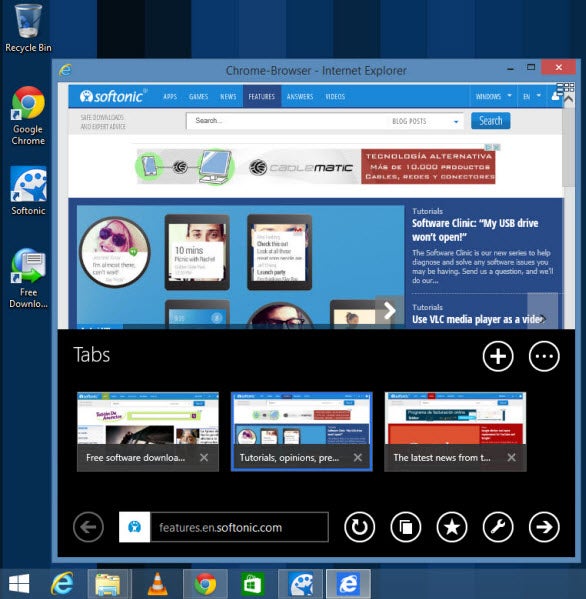Open 'Use VLC media player' tutorial link
586x599 pixels.
tap(478, 319)
